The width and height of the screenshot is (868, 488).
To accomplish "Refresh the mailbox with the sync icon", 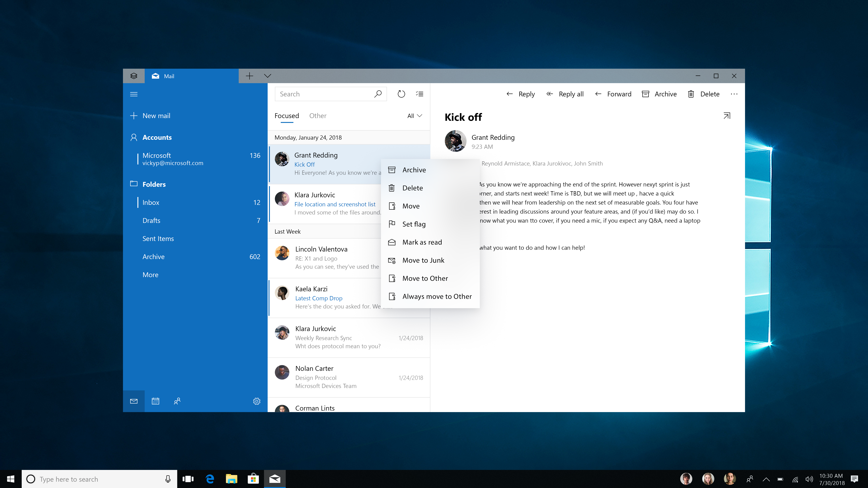I will pos(401,94).
